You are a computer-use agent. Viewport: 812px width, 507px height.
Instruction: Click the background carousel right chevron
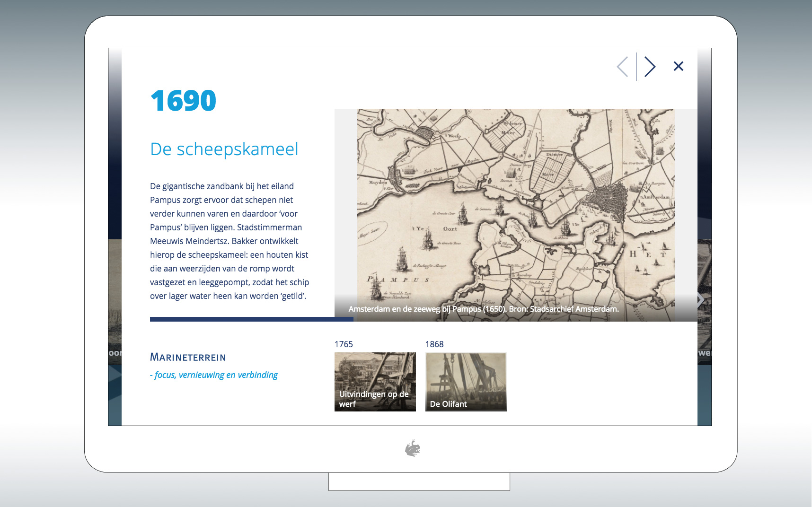click(701, 300)
